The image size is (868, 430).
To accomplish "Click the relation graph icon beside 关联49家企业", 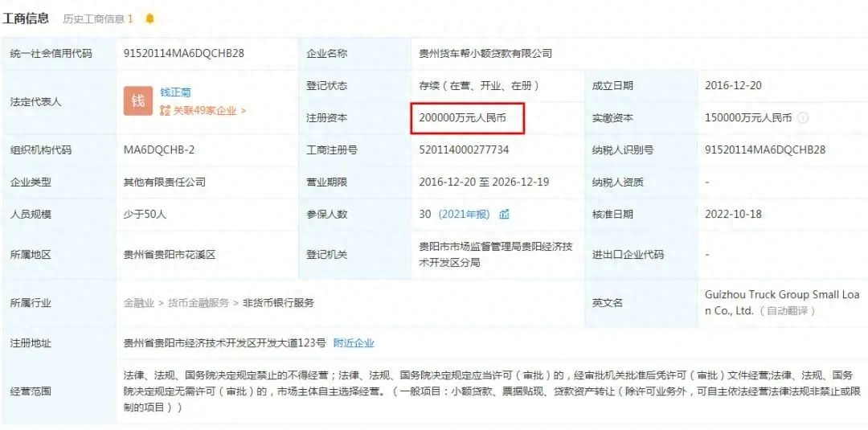I will point(165,111).
